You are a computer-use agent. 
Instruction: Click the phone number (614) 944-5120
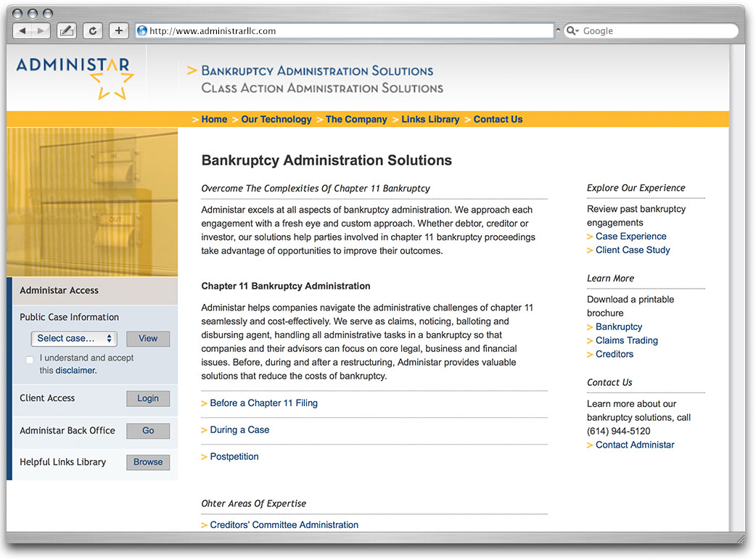(x=619, y=432)
